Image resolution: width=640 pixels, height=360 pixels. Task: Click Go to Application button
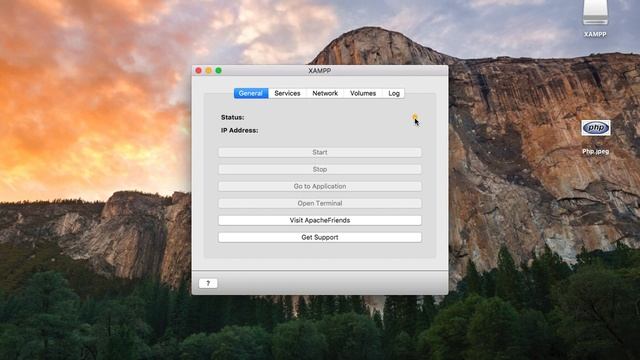(x=320, y=186)
